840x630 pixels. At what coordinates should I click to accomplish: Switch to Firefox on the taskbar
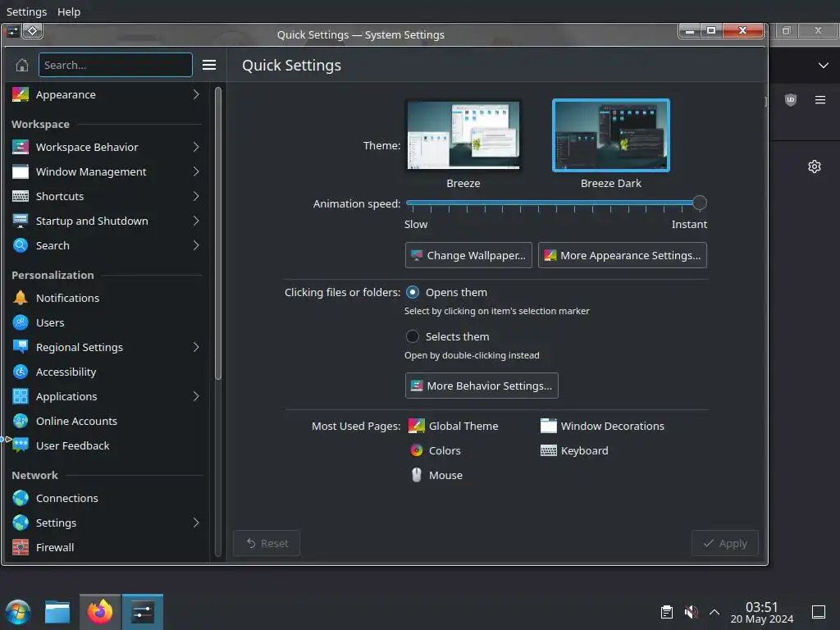tap(100, 612)
